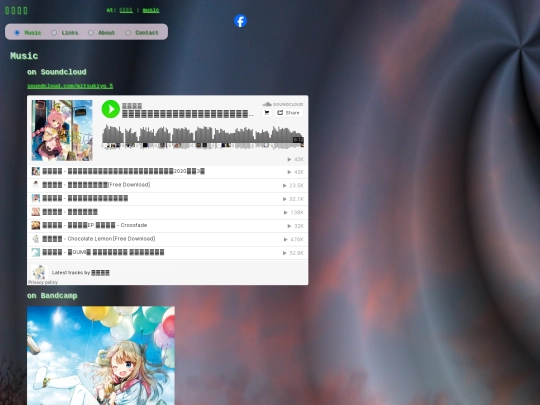Share the track via Share button
The width and height of the screenshot is (540, 405).
tap(289, 113)
